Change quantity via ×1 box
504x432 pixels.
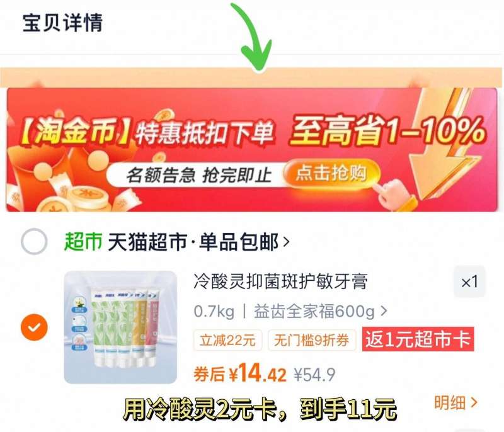click(x=469, y=282)
